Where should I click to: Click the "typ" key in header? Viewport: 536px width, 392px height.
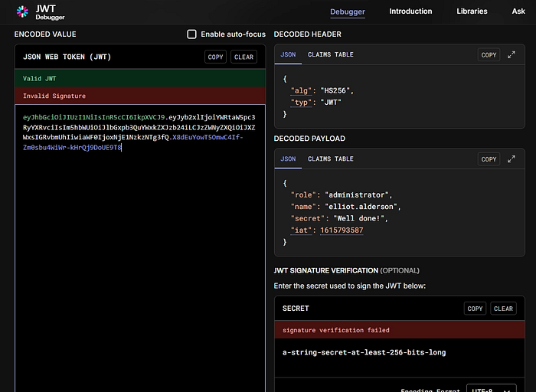(x=301, y=103)
